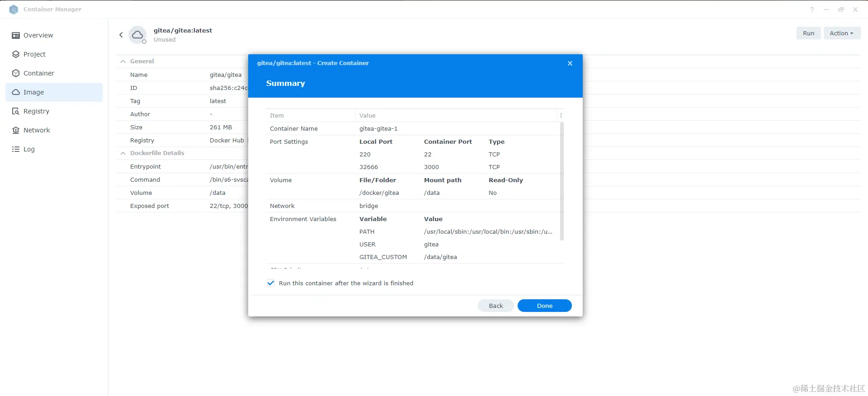Screen dimensions: 868x396
Task: Click the Overview sidebar icon
Action: pos(16,35)
